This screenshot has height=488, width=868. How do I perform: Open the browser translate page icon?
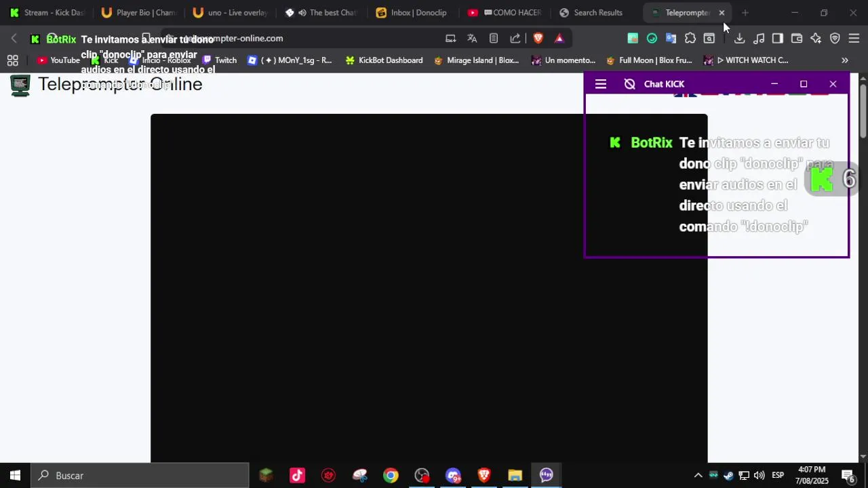pyautogui.click(x=472, y=39)
